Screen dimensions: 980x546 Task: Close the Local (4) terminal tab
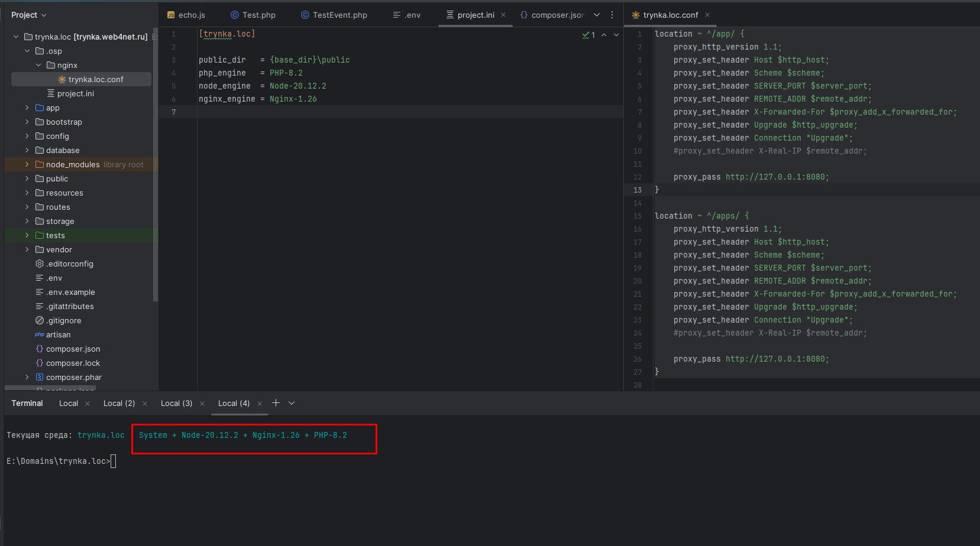pyautogui.click(x=260, y=404)
